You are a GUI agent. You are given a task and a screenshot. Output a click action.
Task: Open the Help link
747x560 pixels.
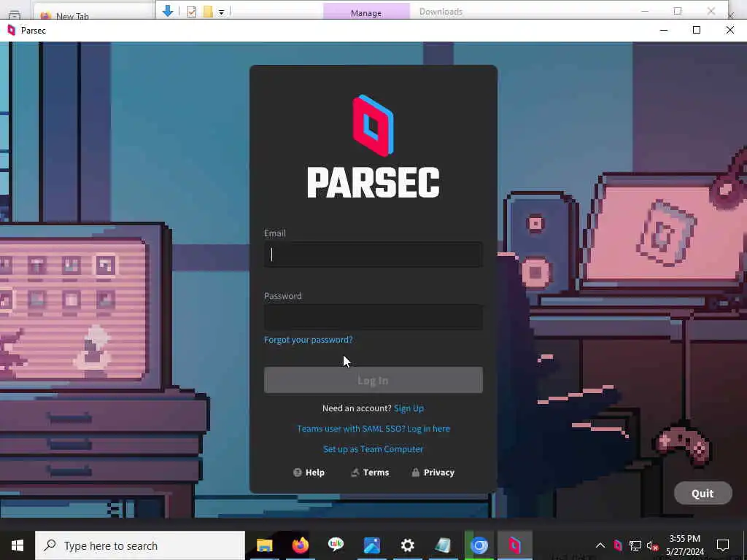(309, 472)
